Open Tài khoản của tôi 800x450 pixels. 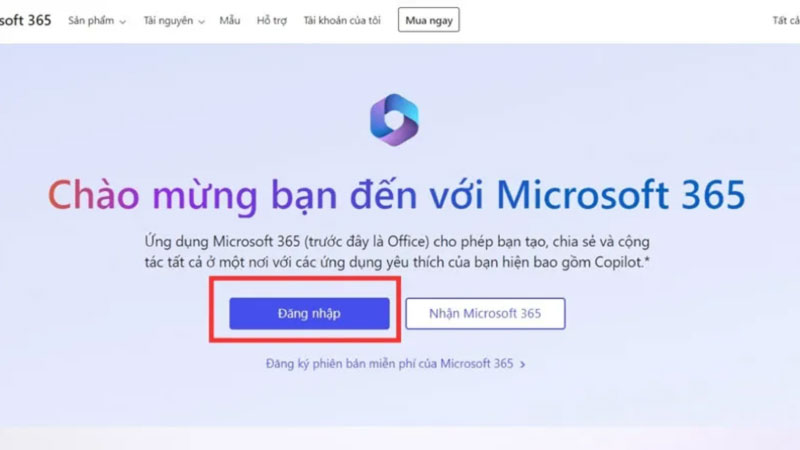pyautogui.click(x=342, y=20)
